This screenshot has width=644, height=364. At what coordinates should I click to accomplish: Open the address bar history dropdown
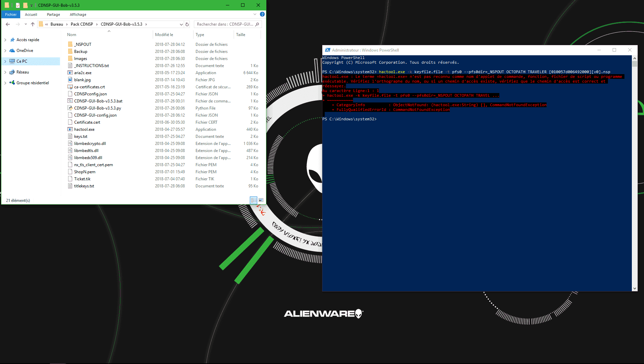click(x=181, y=24)
